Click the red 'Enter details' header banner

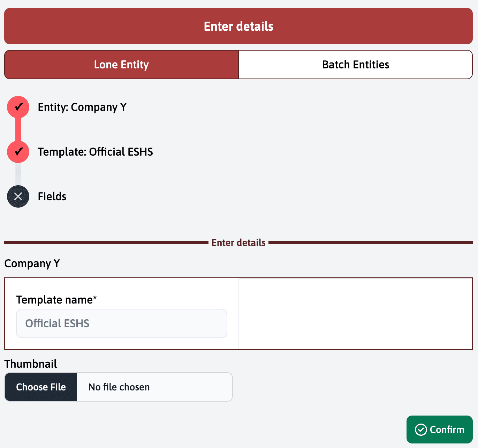pyautogui.click(x=238, y=26)
